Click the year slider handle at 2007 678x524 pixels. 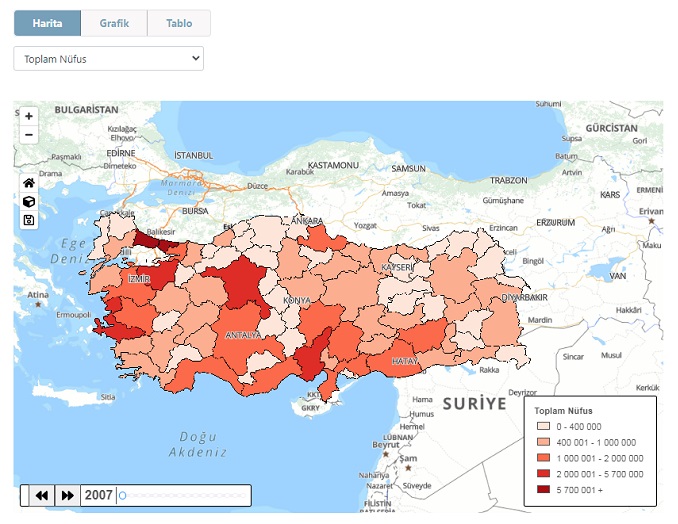coord(122,495)
